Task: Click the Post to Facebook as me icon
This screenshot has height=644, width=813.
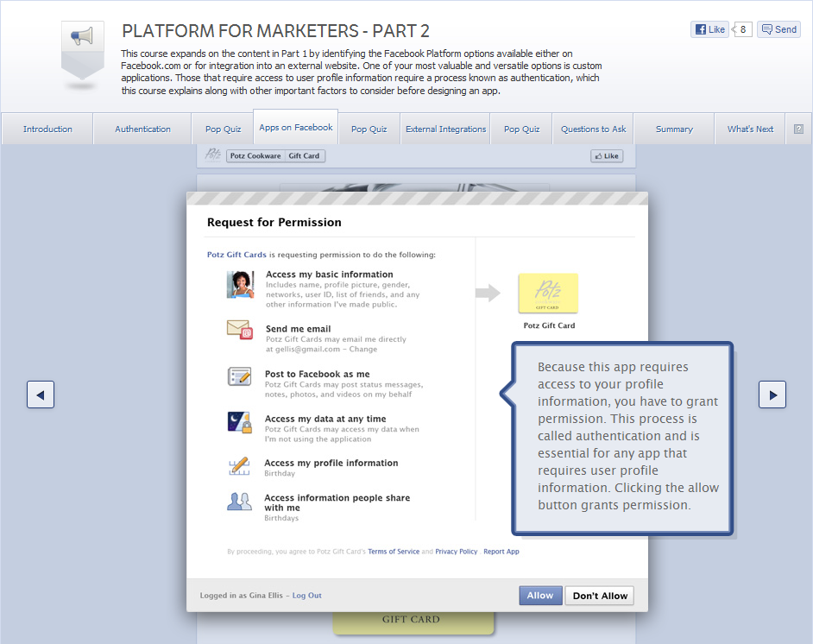Action: 240,376
